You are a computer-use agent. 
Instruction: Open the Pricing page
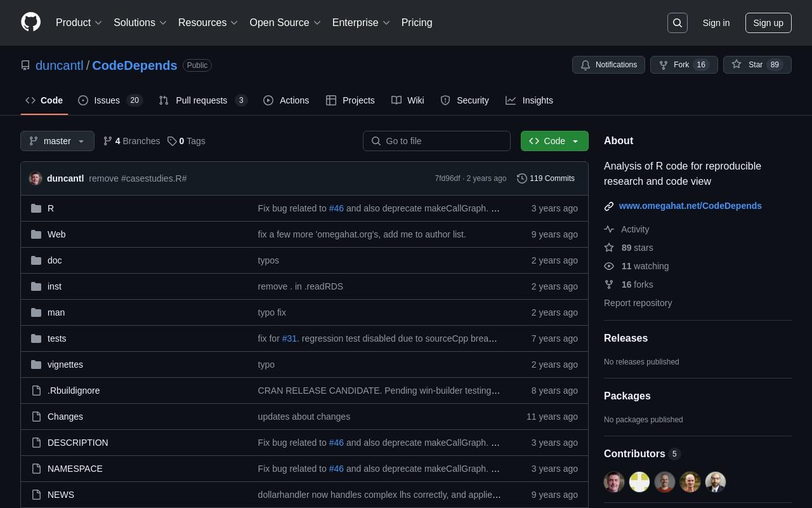(417, 23)
